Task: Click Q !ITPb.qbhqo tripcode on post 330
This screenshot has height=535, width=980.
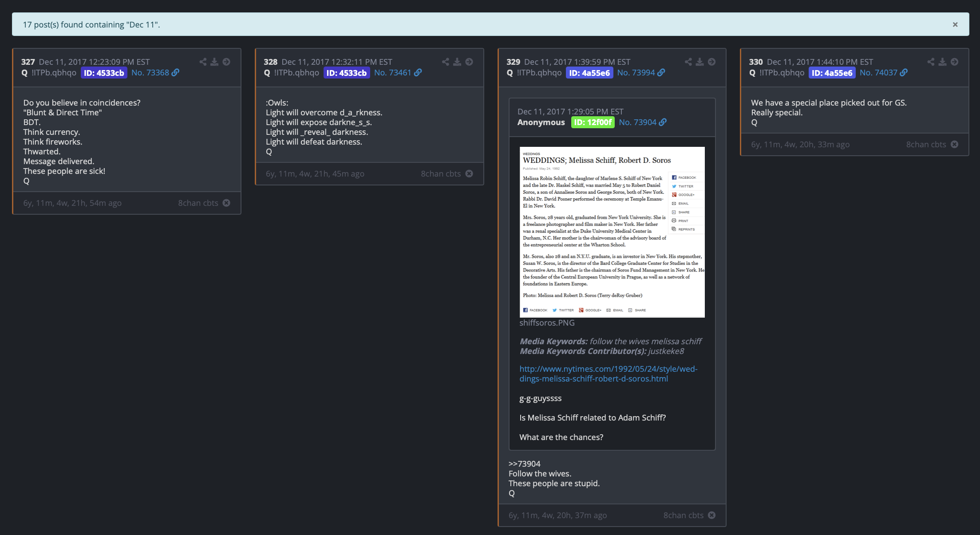Action: pos(777,72)
